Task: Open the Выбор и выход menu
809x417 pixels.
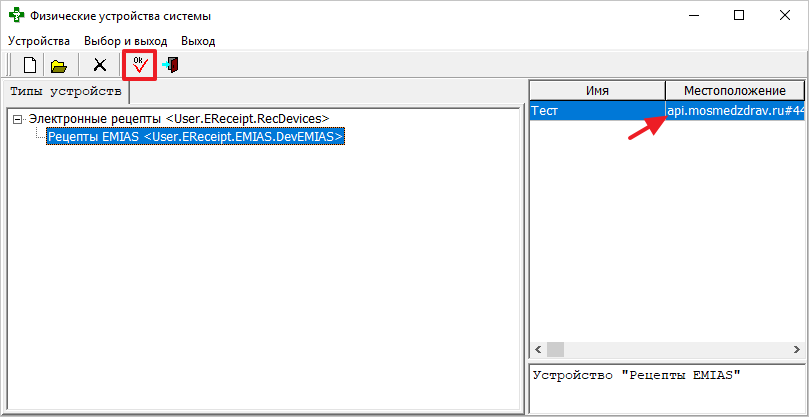Action: pyautogui.click(x=125, y=41)
